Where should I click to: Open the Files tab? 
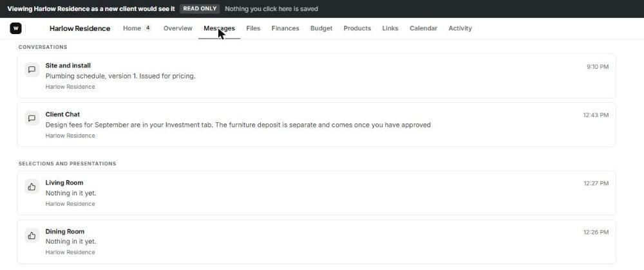tap(253, 28)
